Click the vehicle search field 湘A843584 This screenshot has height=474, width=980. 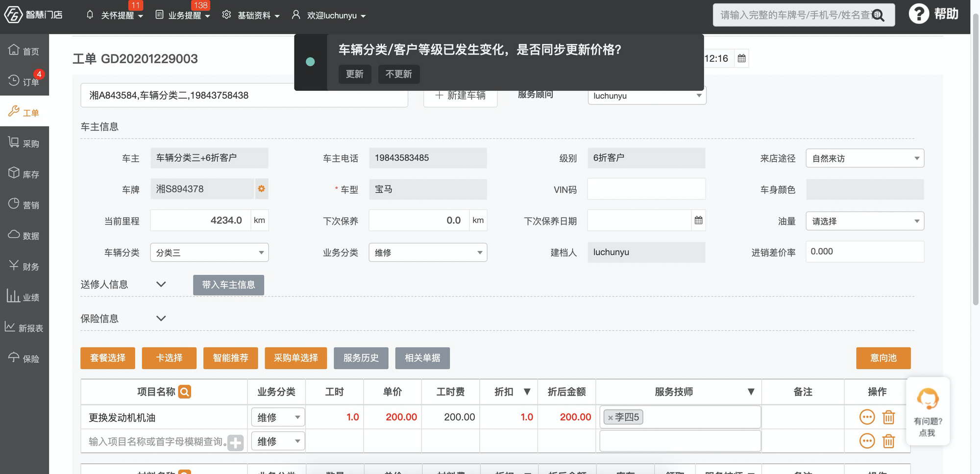[x=244, y=96]
